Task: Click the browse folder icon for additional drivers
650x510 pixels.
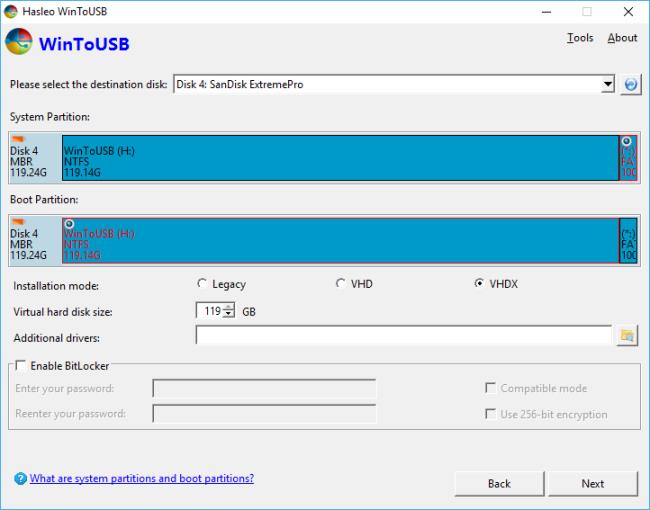Action: click(x=627, y=336)
